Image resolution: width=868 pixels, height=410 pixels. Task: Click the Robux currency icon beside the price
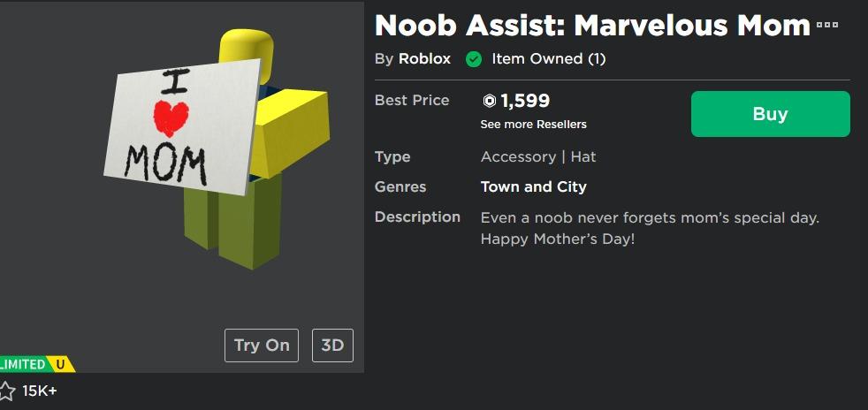(x=490, y=101)
